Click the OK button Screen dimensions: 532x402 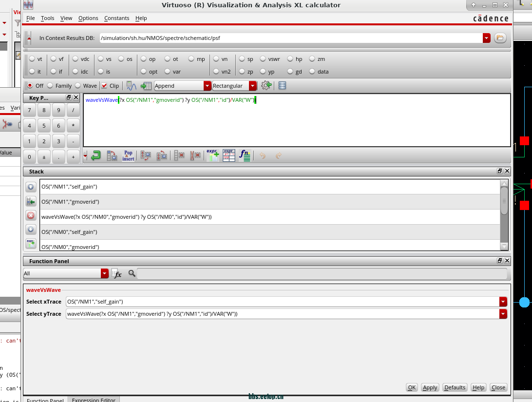click(412, 387)
